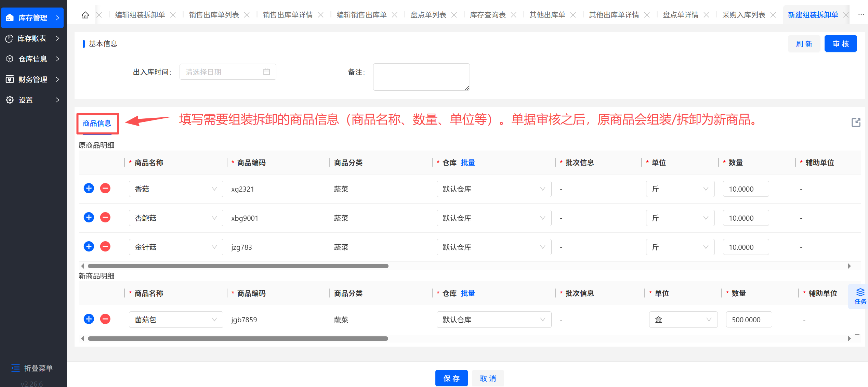868x387 pixels.
Task: Remove the 杏鲍菇 product row
Action: coord(105,217)
